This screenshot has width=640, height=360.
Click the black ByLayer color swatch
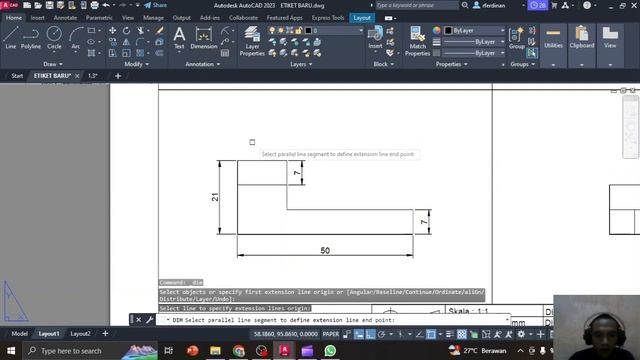448,31
